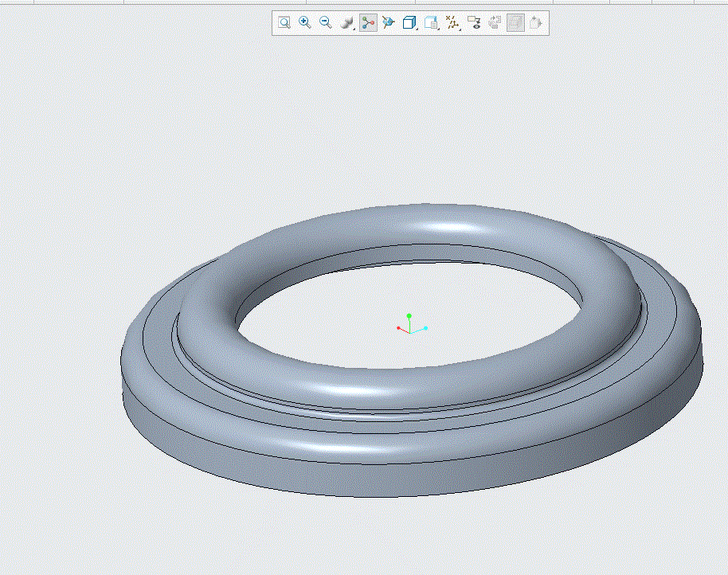This screenshot has height=575, width=728.
Task: Click the Refit view icon
Action: [x=284, y=22]
